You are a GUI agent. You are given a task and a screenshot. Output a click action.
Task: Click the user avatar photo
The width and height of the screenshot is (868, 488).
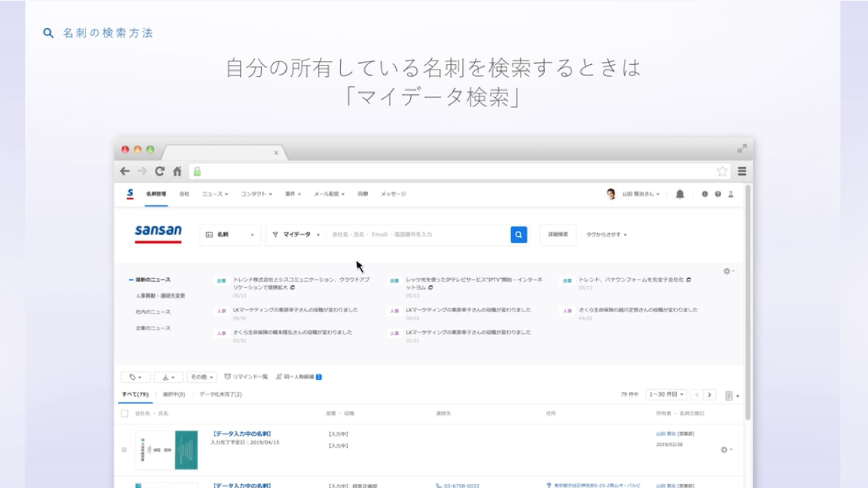611,194
